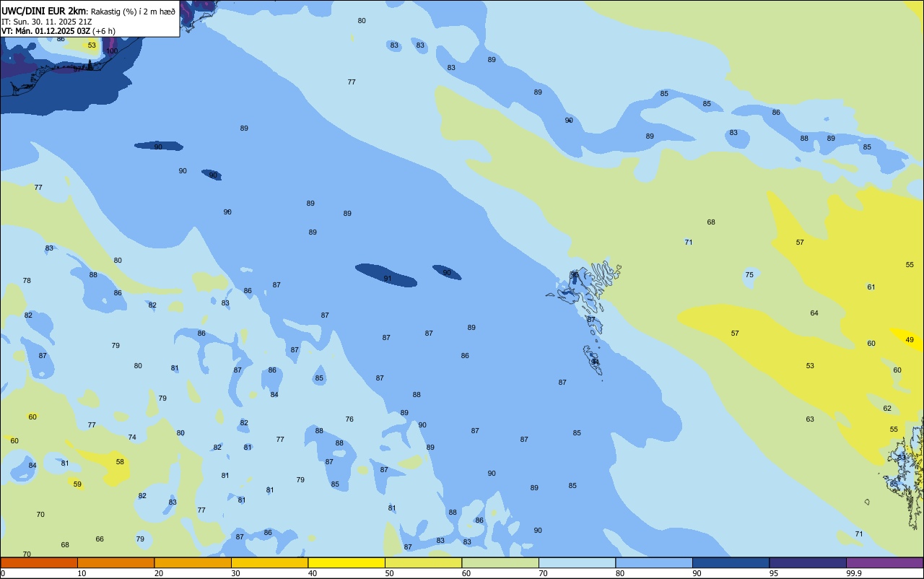Click the '74' humidity value
Screen dimensions: 924x579
tap(132, 437)
